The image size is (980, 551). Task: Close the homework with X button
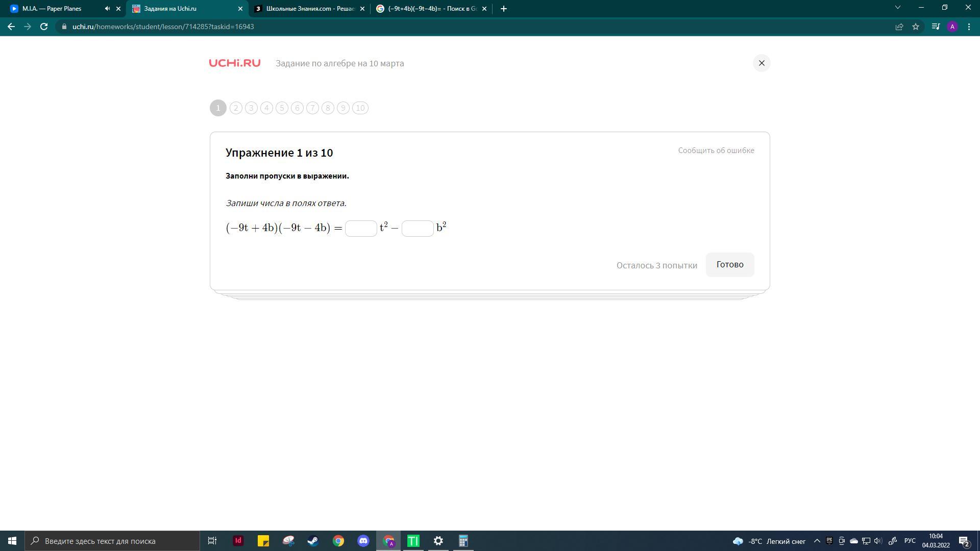(761, 63)
